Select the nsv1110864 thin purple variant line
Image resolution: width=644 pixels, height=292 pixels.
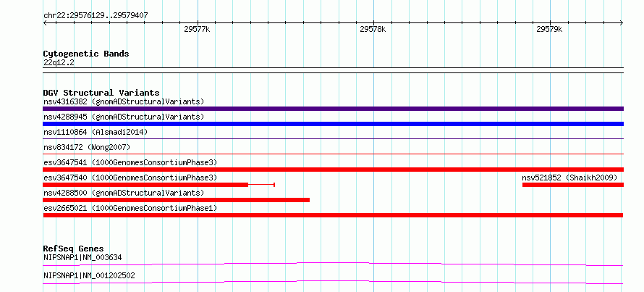(333, 138)
